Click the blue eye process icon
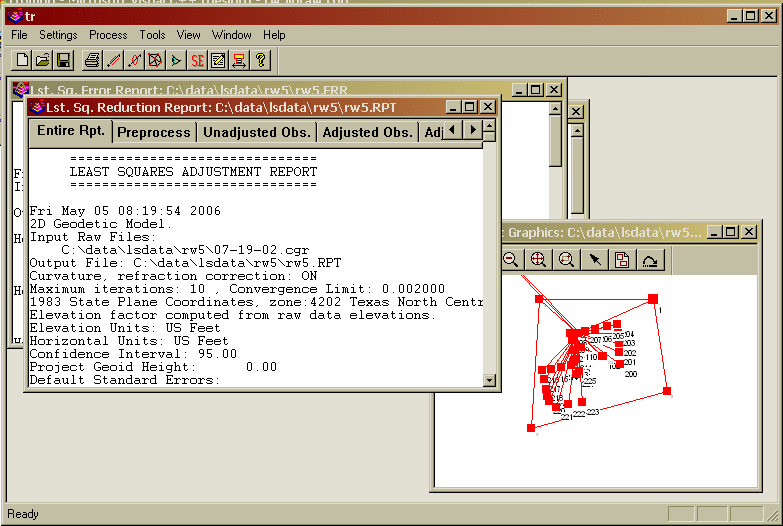783x526 pixels. coord(176,60)
